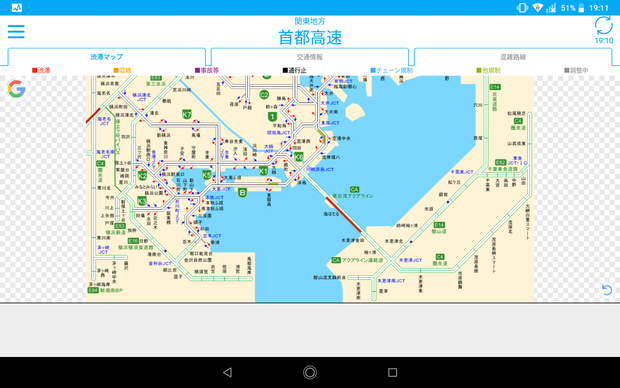Tap the 茅ヶ崎JCT label
620x388 pixels.
pyautogui.click(x=103, y=249)
